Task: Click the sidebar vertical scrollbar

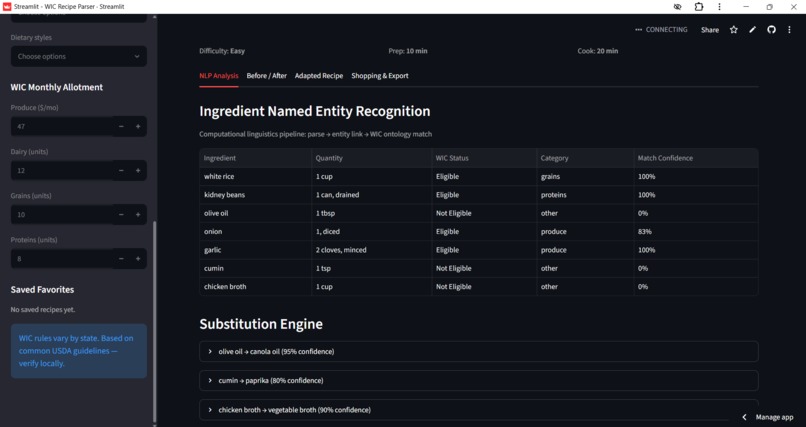Action: pyautogui.click(x=155, y=321)
